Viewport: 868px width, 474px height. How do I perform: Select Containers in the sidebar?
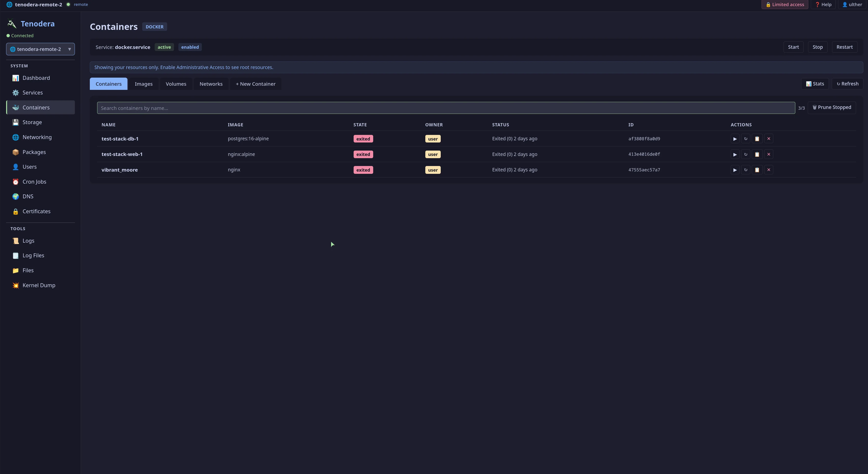click(x=40, y=107)
